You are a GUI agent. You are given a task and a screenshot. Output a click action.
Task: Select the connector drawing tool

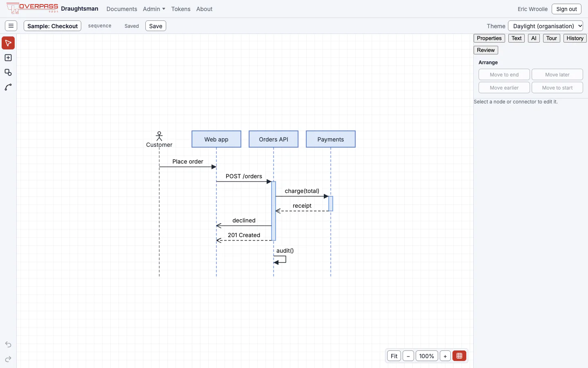click(8, 87)
